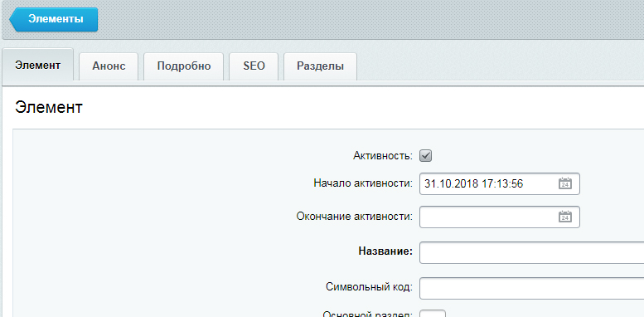Viewport: 644px width, 317px height.
Task: Switch to the Анонс tab
Action: [109, 66]
